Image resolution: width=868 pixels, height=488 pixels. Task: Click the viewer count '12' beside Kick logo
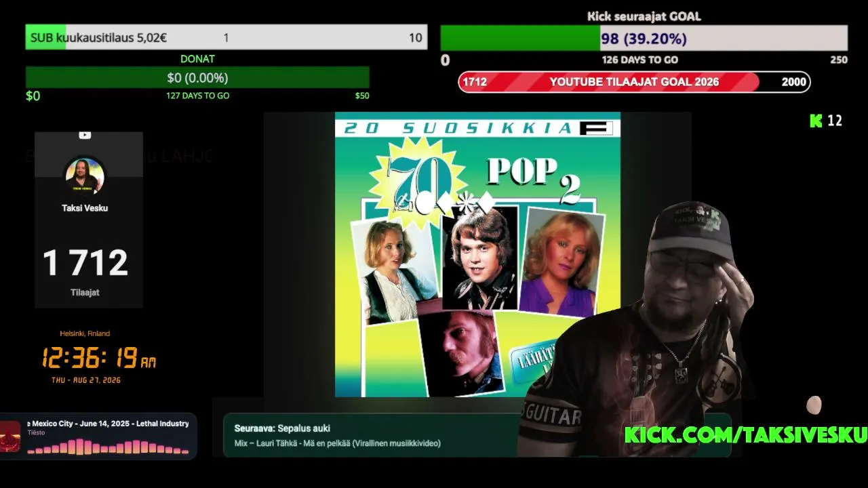pyautogui.click(x=835, y=121)
